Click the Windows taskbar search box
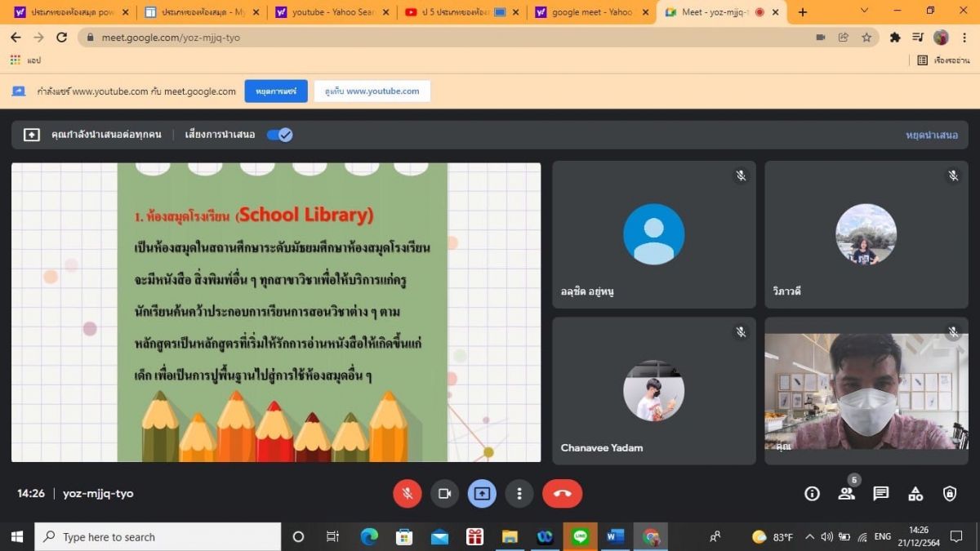The height and width of the screenshot is (551, 980). [158, 537]
